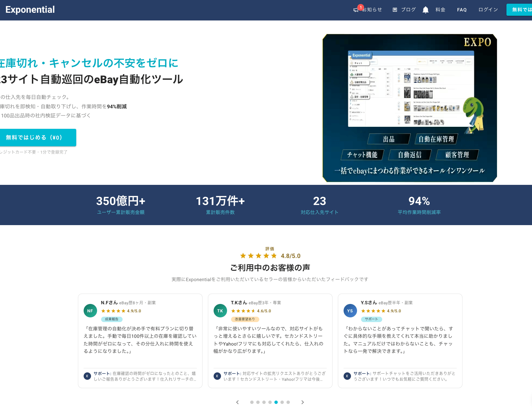Click ログイン in the navigation bar
The height and width of the screenshot is (415, 532).
[x=488, y=10]
